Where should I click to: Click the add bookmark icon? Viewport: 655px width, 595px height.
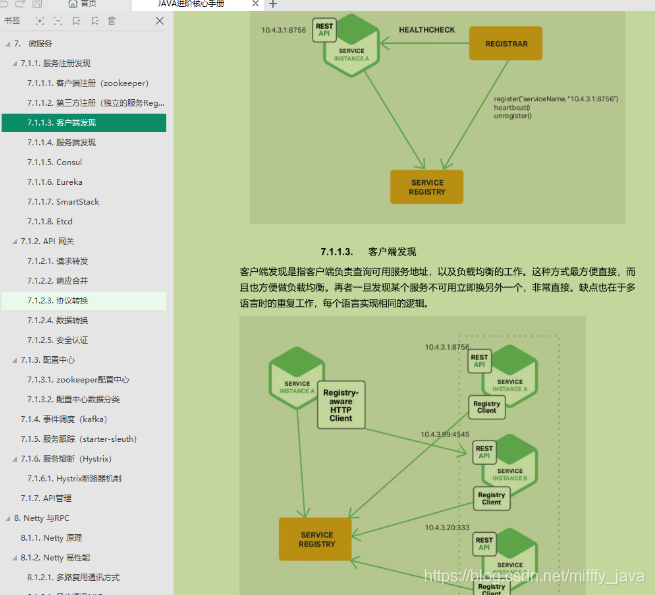76,21
